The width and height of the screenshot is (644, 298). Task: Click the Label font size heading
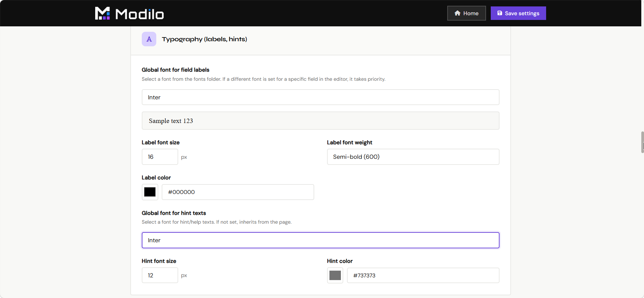point(161,143)
